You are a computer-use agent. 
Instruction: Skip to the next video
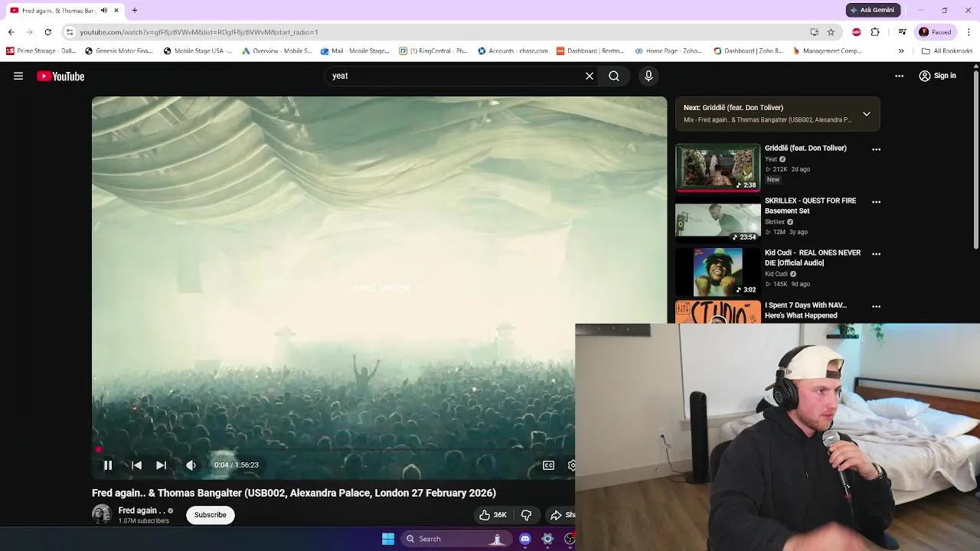coord(162,465)
